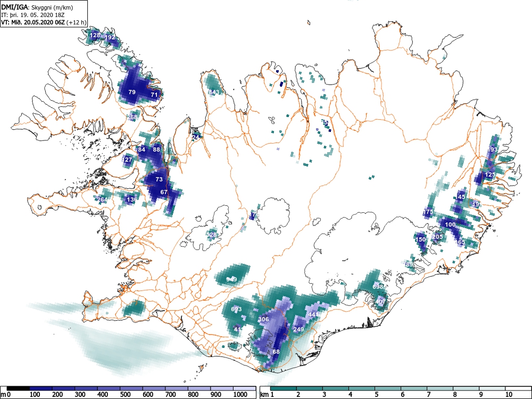Click the '789' visibility value on the map
This screenshot has width=532, height=399.
click(x=408, y=264)
